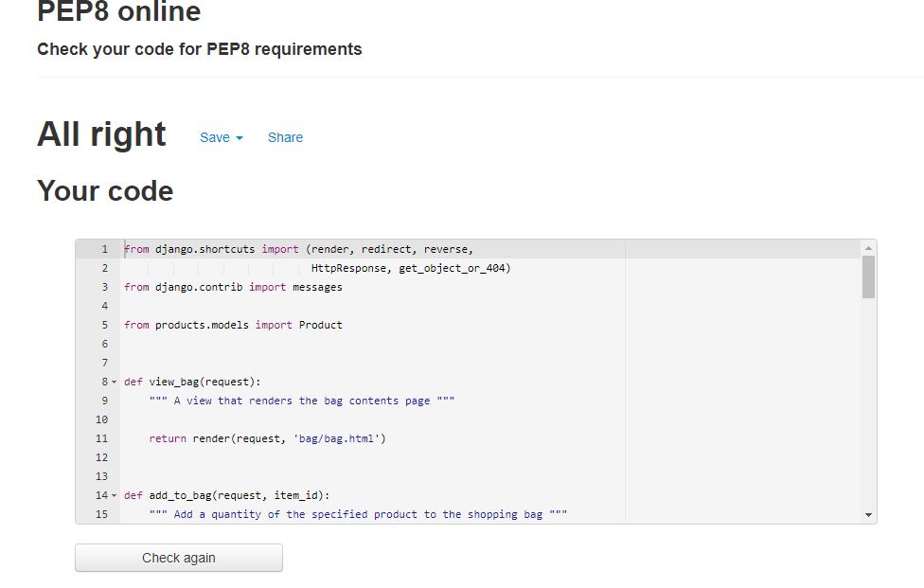The height and width of the screenshot is (588, 924).
Task: Click line number 14 in the gutter
Action: [99, 494]
